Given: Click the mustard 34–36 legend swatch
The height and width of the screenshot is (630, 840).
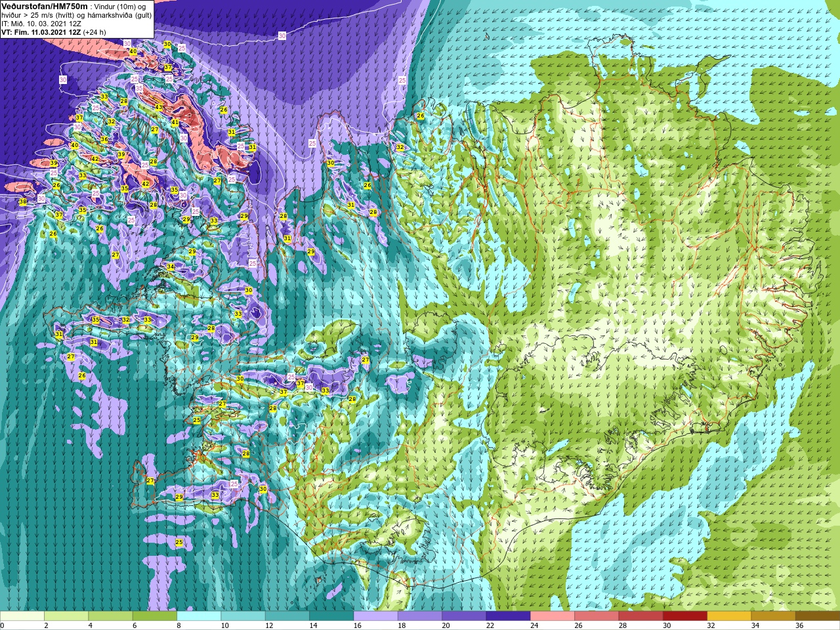Looking at the screenshot, I should 772,616.
